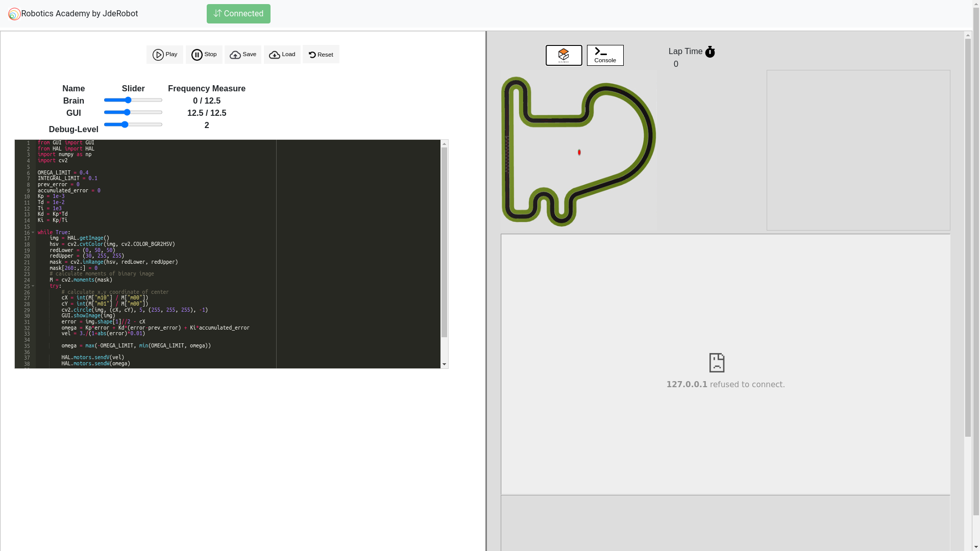Screen dimensions: 980x551
Task: Click the Load cloud-download icon
Action: (x=275, y=55)
